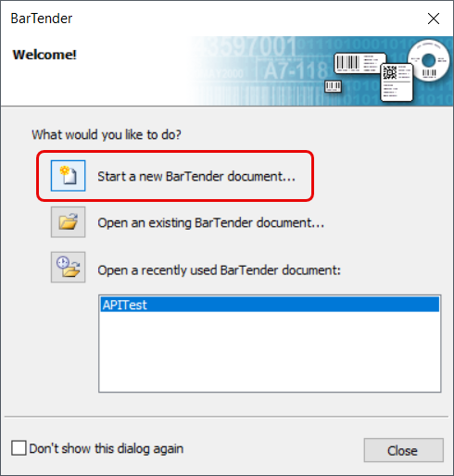Click the large barcode label graphic in banner
This screenshot has width=454, height=476.
359,63
